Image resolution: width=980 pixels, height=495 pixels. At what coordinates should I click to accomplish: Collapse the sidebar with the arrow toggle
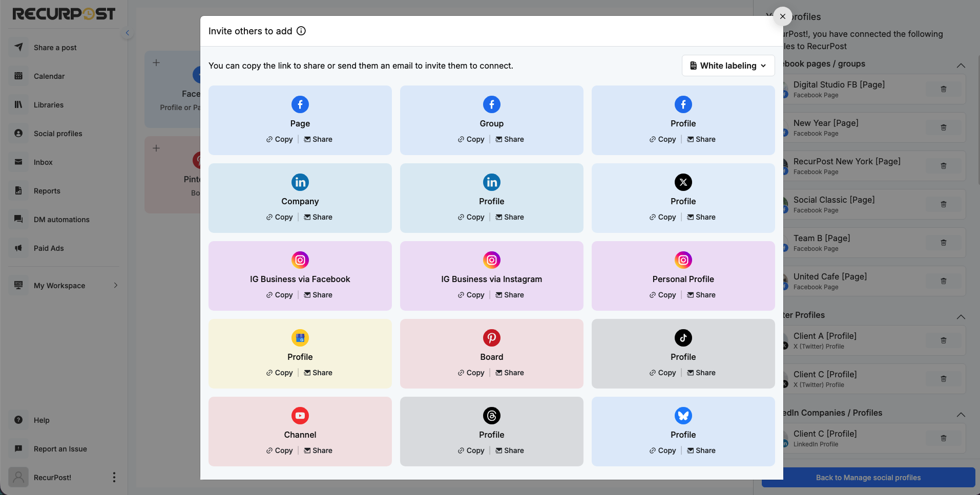click(x=128, y=33)
